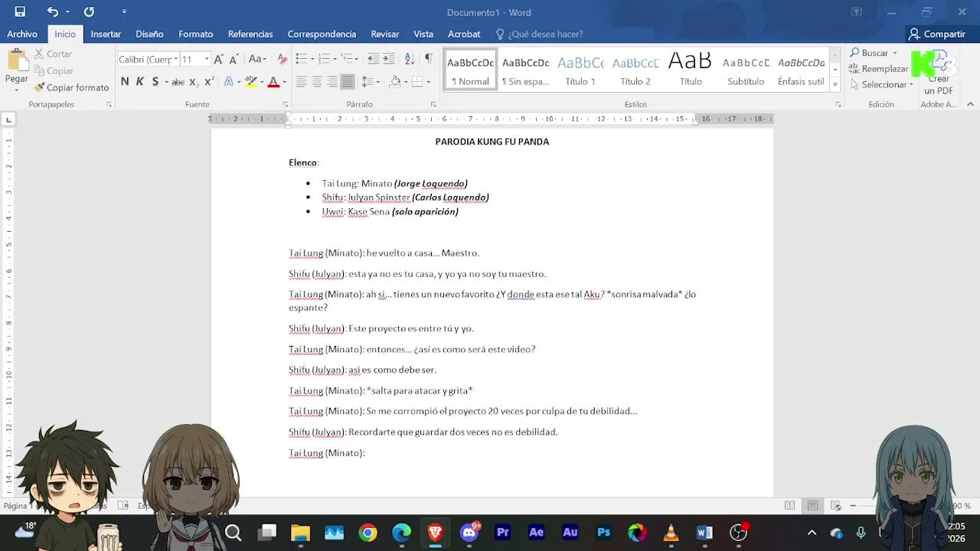The width and height of the screenshot is (980, 551).
Task: Open the Select (Seleccionar) dropdown
Action: tap(882, 84)
